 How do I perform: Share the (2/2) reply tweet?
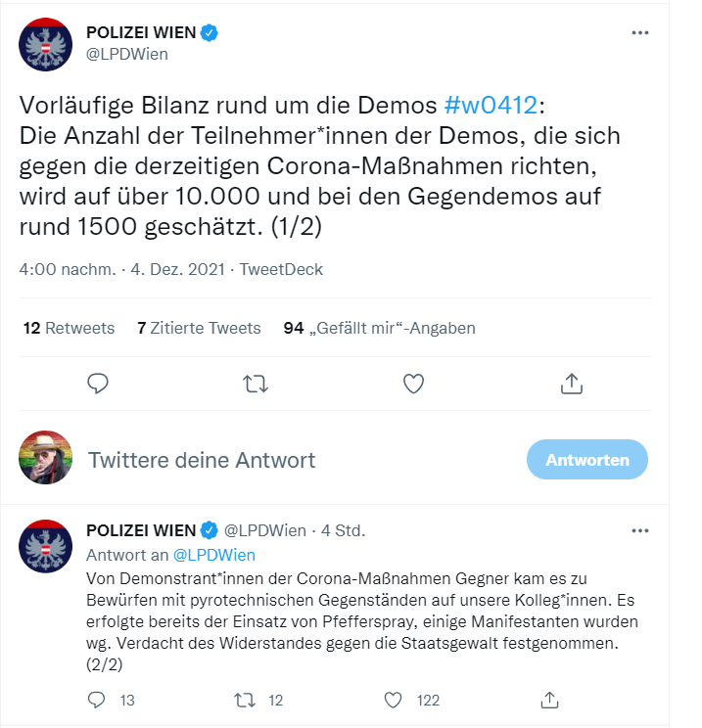(x=549, y=700)
